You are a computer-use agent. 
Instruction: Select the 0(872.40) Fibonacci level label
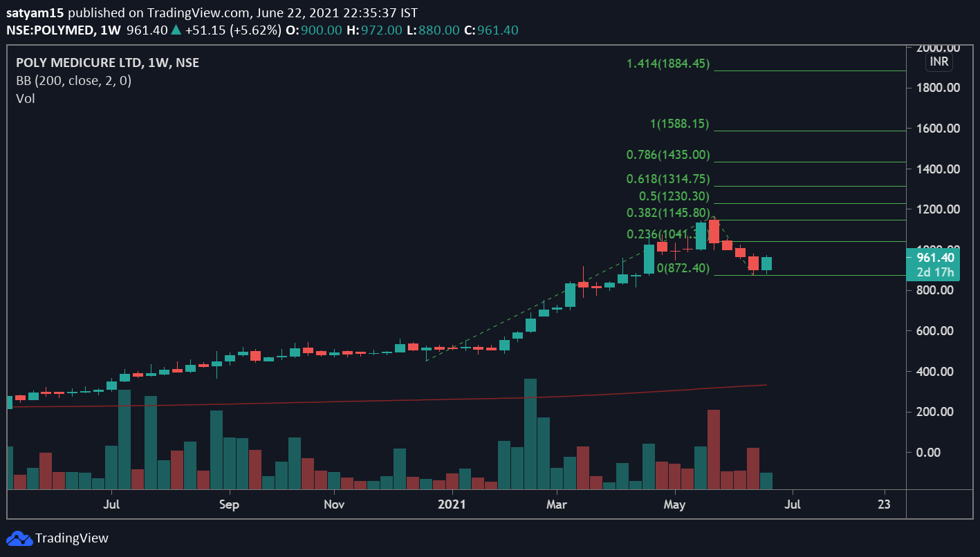pyautogui.click(x=683, y=268)
